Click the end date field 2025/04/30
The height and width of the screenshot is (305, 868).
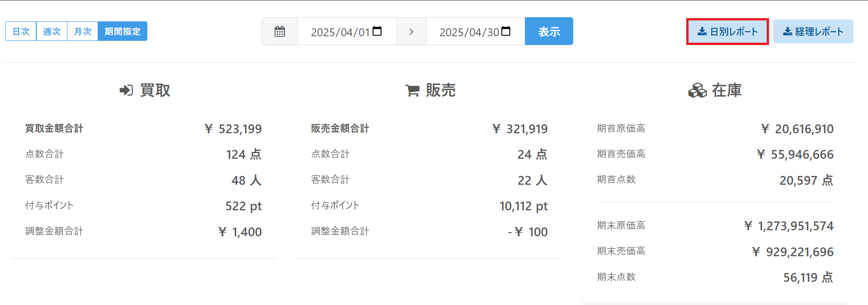pos(469,32)
